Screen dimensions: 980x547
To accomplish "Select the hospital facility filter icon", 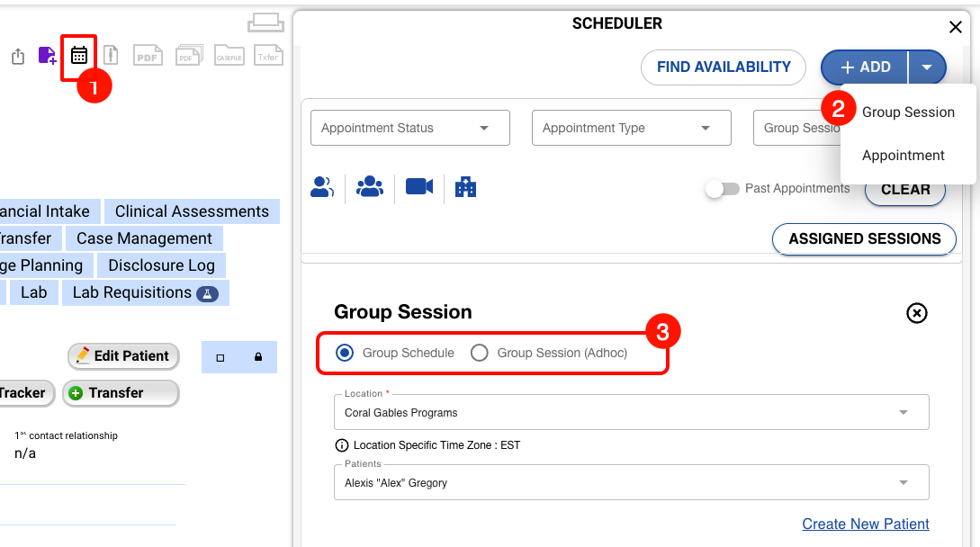I will [x=465, y=187].
